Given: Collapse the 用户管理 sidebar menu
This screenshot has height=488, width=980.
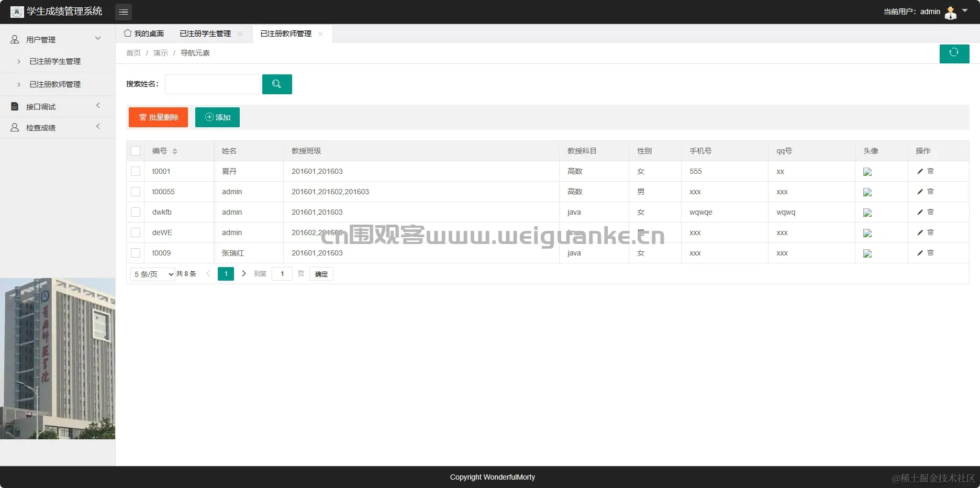Looking at the screenshot, I should pyautogui.click(x=58, y=39).
